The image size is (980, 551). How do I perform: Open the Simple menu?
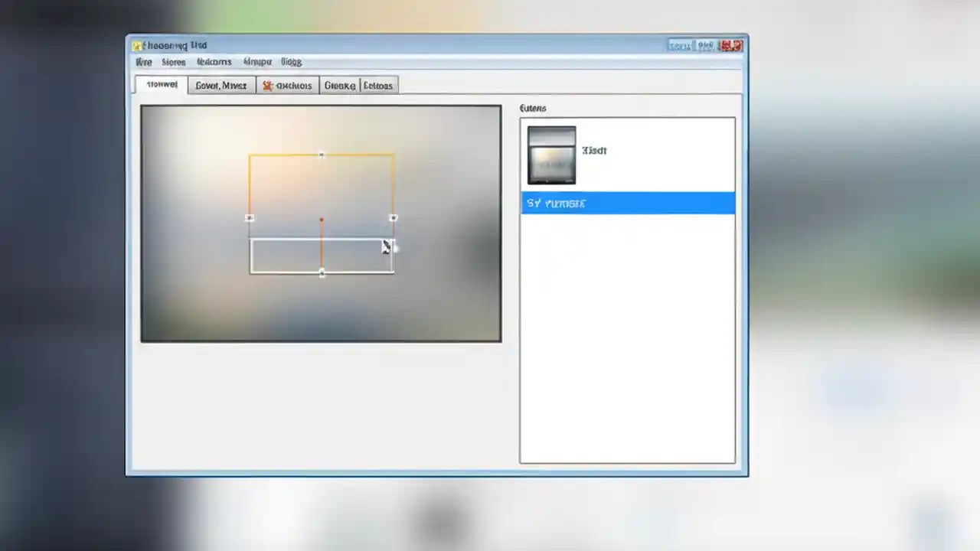(257, 62)
